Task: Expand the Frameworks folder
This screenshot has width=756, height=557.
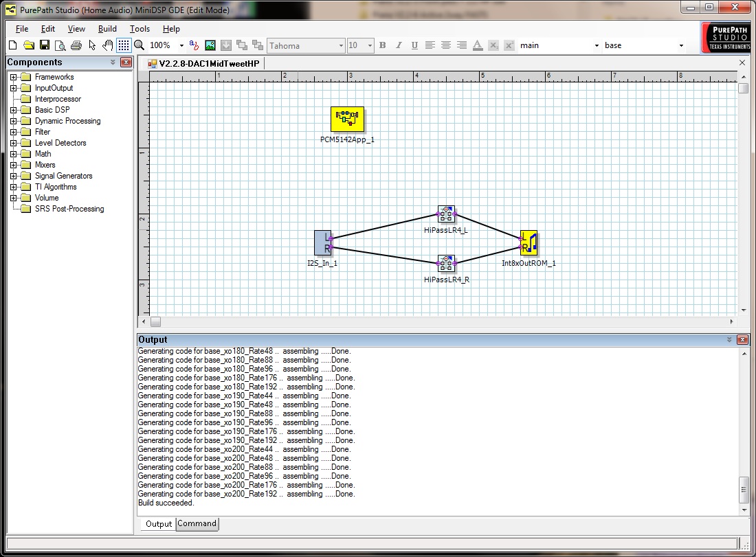Action: pos(14,77)
